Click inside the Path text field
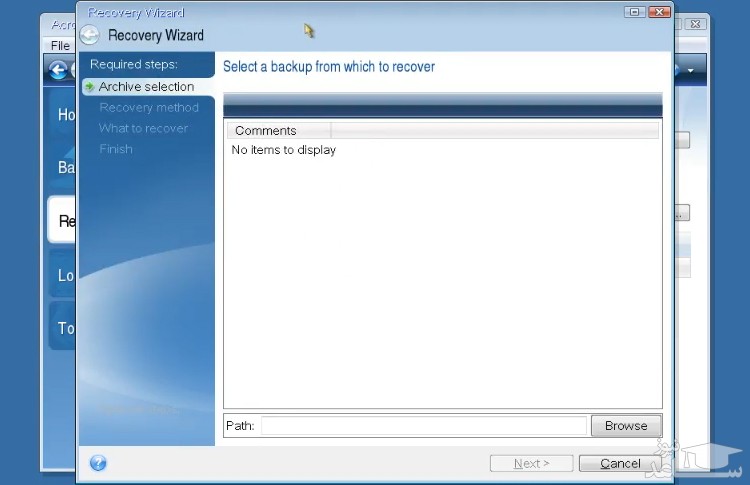750x485 pixels. (423, 426)
